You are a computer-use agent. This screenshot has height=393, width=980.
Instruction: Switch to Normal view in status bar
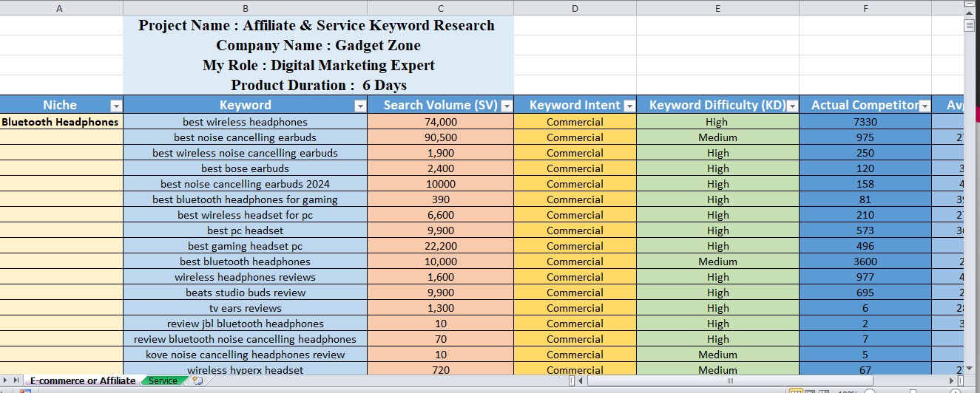797,392
